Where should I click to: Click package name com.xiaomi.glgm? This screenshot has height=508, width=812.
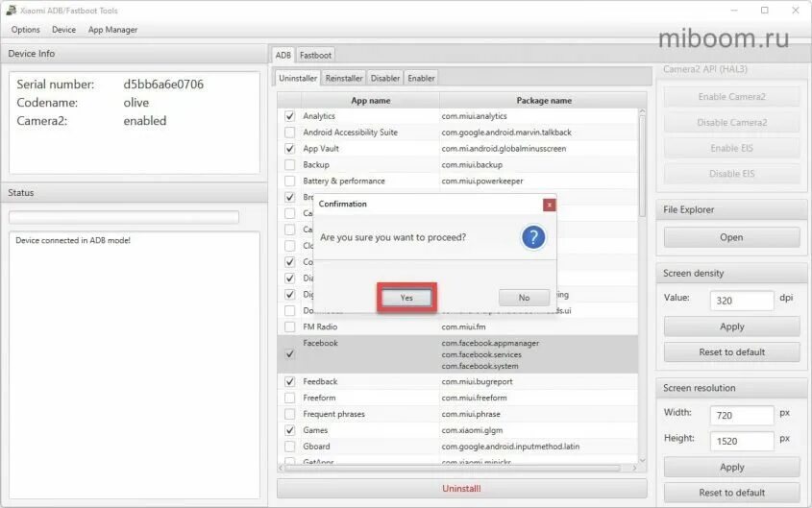coord(472,430)
